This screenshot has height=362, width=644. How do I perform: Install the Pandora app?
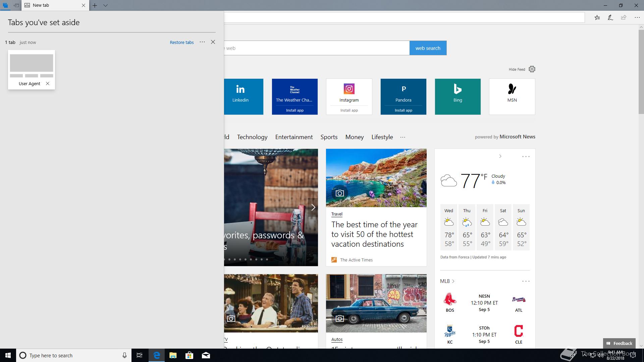pyautogui.click(x=403, y=110)
